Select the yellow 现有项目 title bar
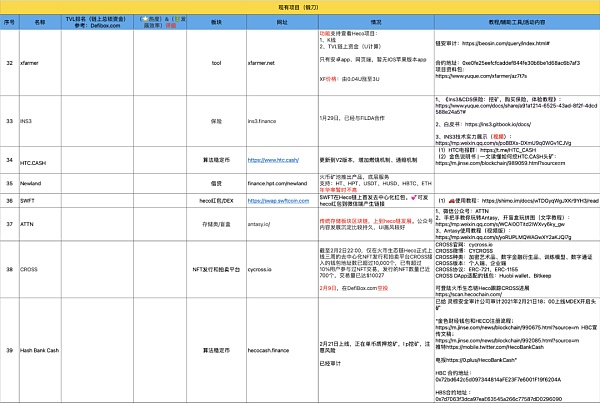 coord(300,5)
